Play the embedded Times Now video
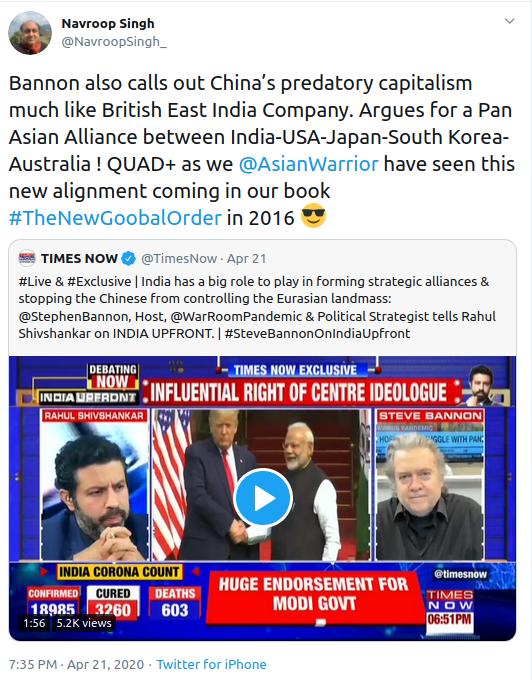Viewport: 532px width, 680px height. click(263, 498)
